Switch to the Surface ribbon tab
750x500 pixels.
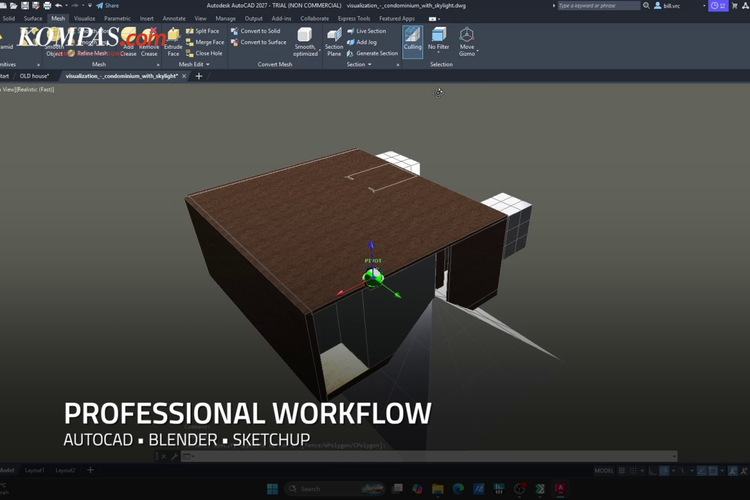[33, 19]
